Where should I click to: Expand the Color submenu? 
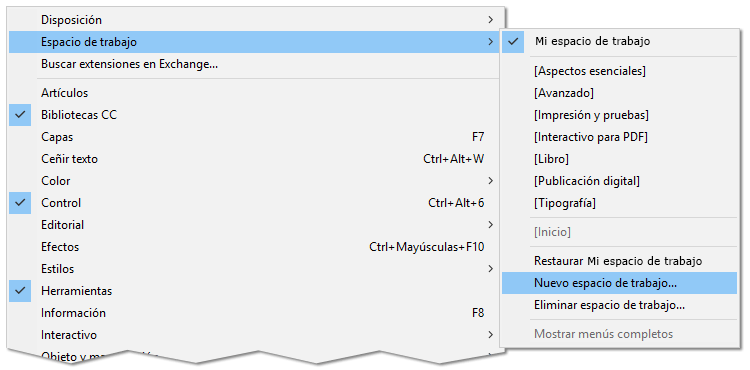(255, 181)
